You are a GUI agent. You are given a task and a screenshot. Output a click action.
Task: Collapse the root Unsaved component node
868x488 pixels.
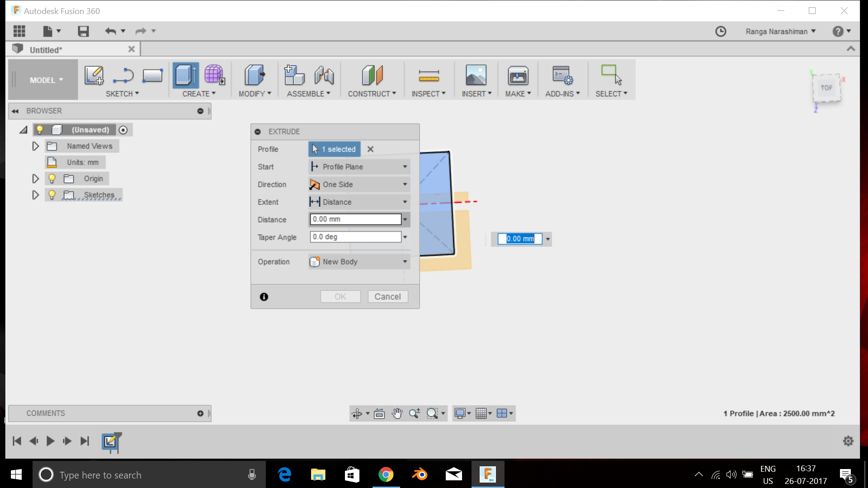coord(24,130)
